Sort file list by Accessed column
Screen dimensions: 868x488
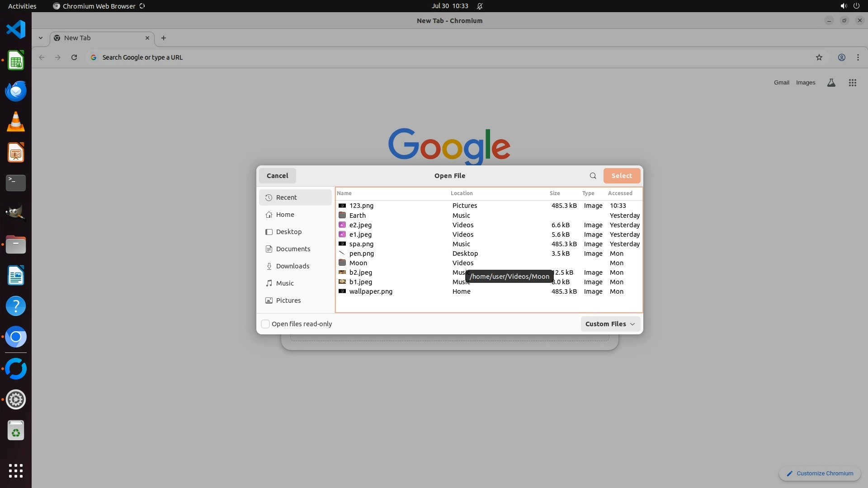[x=620, y=193]
